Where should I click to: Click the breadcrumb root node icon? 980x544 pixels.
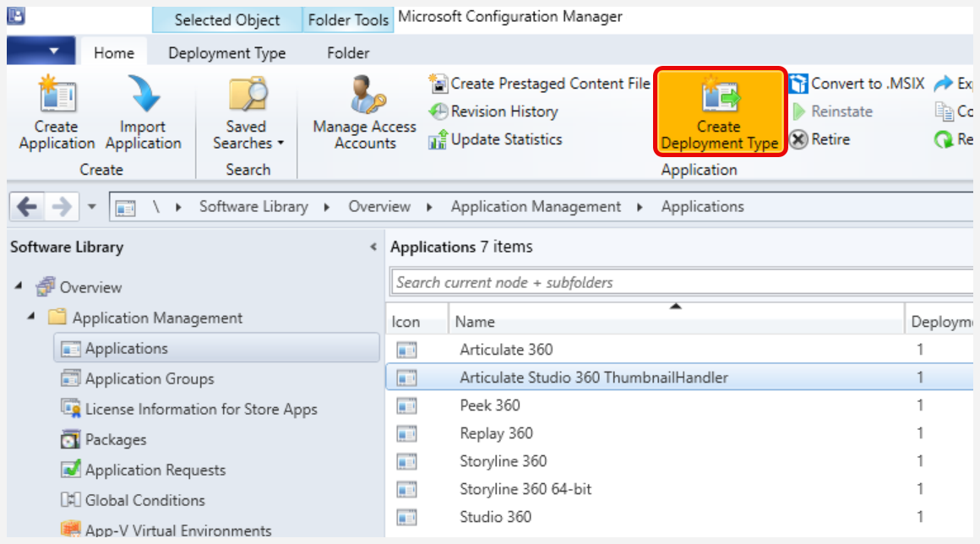coord(126,207)
